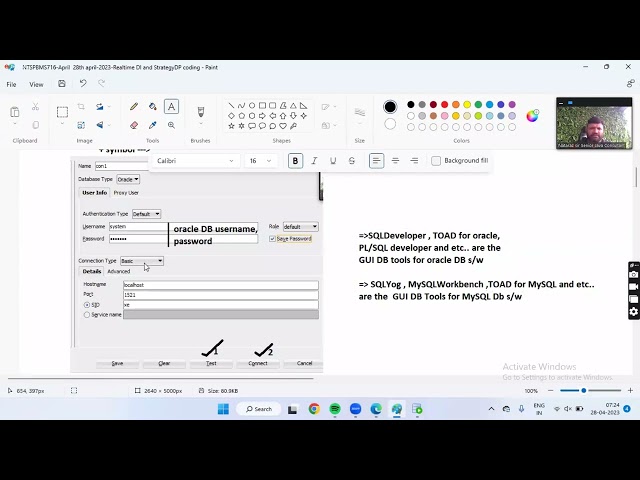Zoom in with the plus button
Viewport: 640px width, 480px height.
pos(630,391)
